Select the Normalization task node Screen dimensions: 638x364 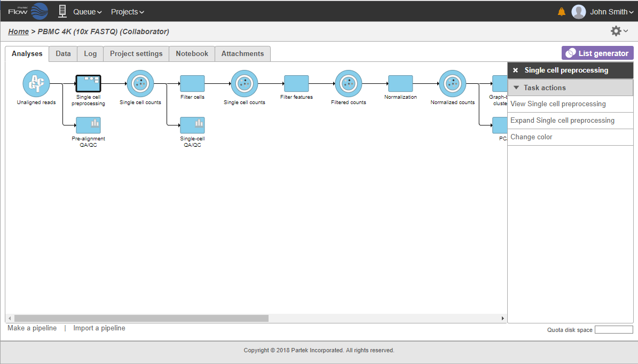click(x=400, y=84)
